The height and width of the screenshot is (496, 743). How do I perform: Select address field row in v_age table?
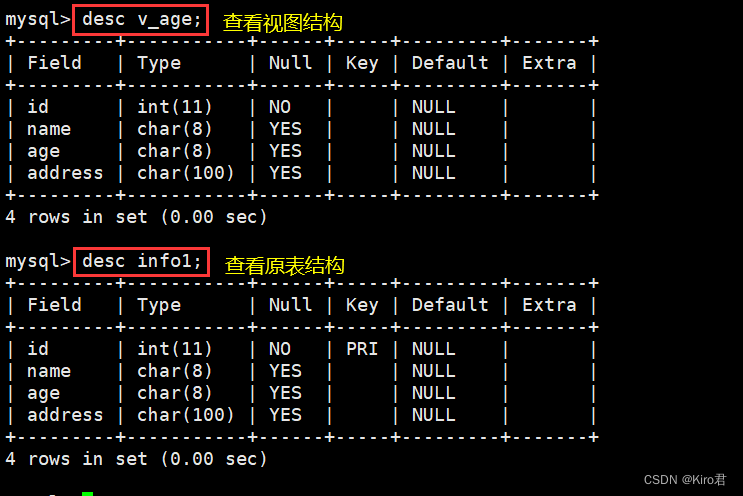point(65,173)
